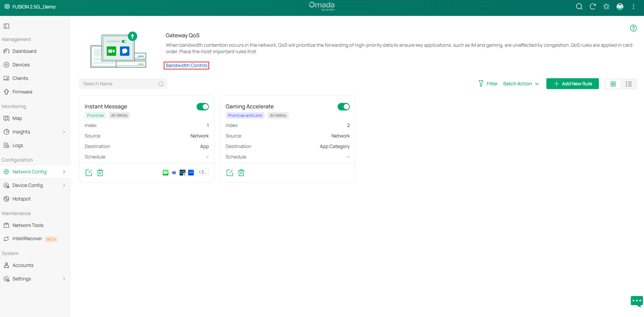644x317 pixels.
Task: Click All WANs tag on Instant Message
Action: click(119, 115)
